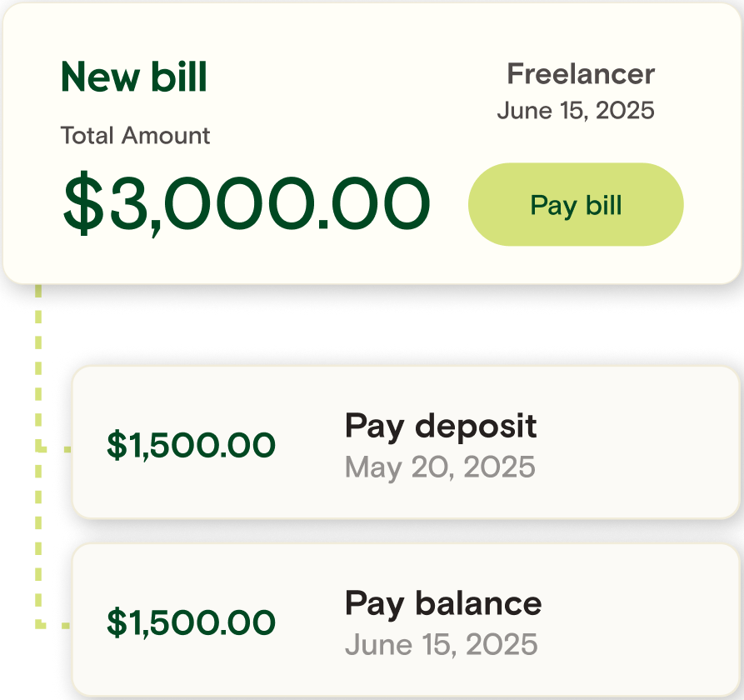This screenshot has width=744, height=700.
Task: Open the Pay balance card
Action: click(x=407, y=620)
